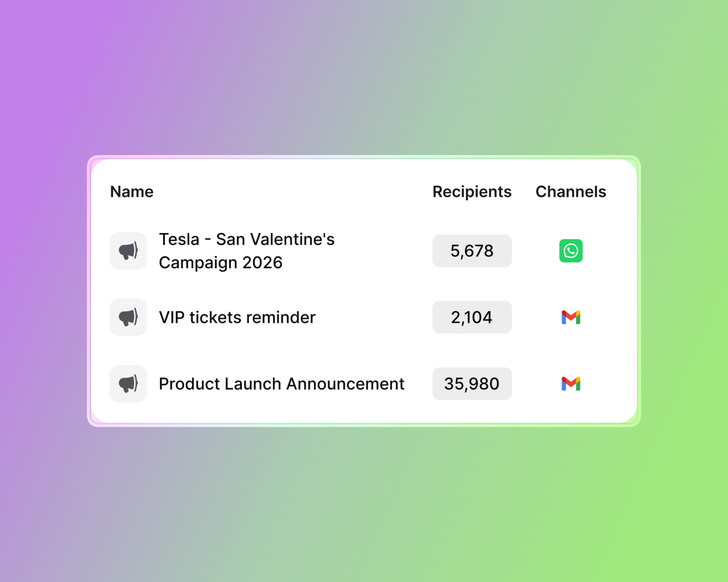
Task: Open the WhatsApp channel for Tesla campaign
Action: tap(571, 250)
